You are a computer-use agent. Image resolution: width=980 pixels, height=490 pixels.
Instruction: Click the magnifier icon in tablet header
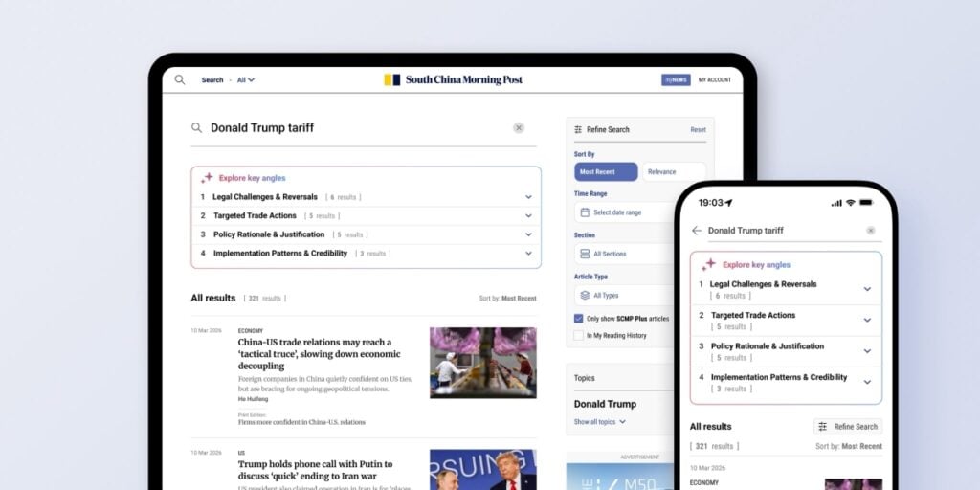click(179, 80)
